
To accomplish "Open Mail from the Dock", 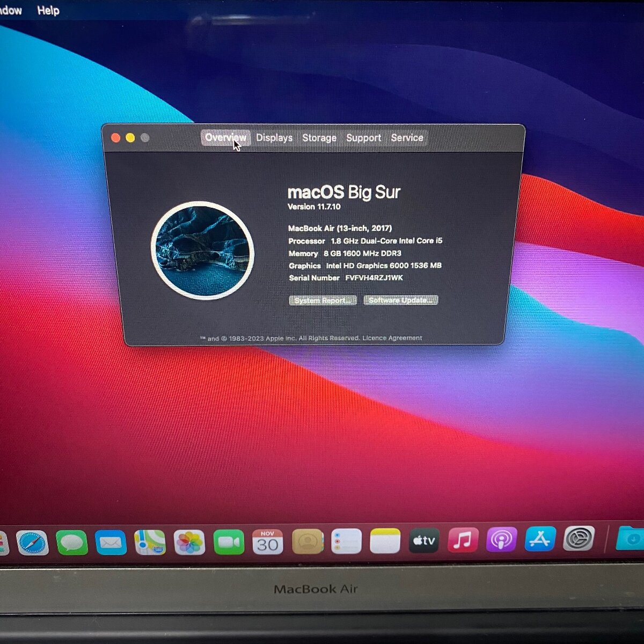I will click(111, 541).
